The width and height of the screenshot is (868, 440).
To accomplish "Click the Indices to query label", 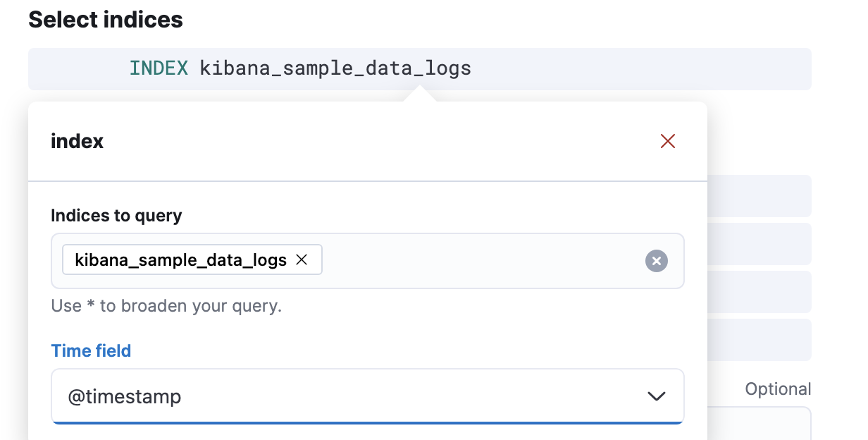I will (x=116, y=215).
